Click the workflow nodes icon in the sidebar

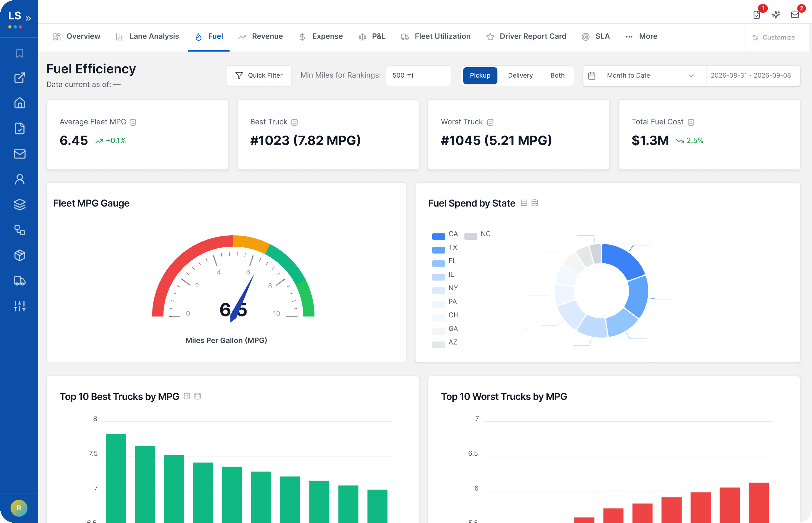pyautogui.click(x=20, y=230)
